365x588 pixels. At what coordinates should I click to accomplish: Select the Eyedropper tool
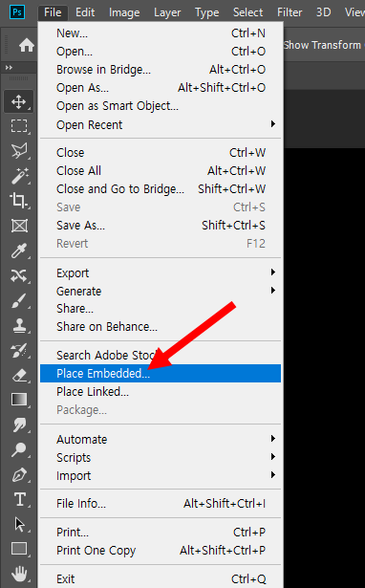point(19,250)
